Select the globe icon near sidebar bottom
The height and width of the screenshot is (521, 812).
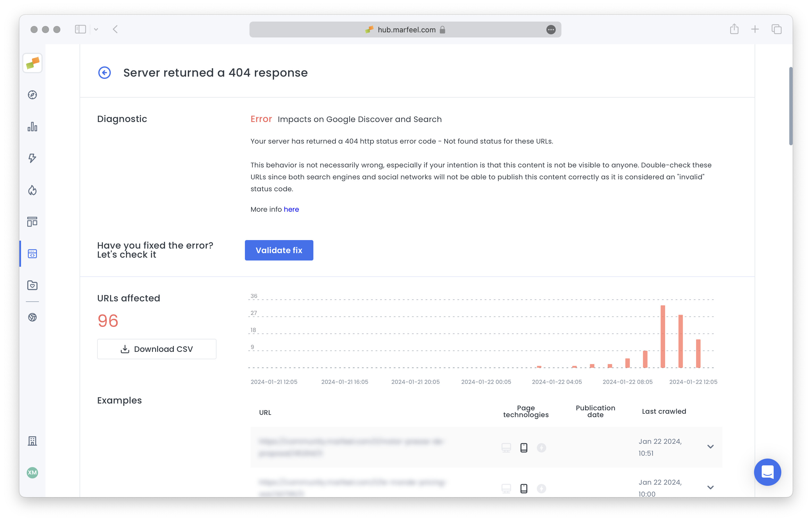[x=32, y=317]
